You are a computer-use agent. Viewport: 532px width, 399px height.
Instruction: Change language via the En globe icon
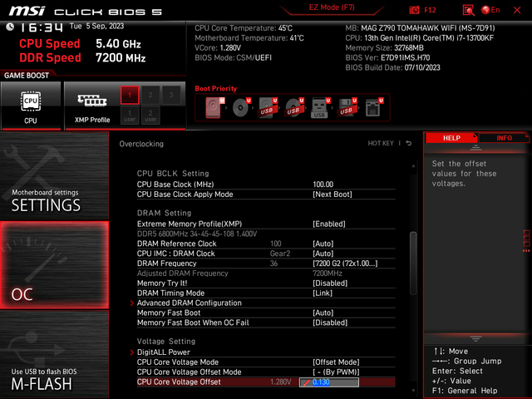pyautogui.click(x=490, y=10)
